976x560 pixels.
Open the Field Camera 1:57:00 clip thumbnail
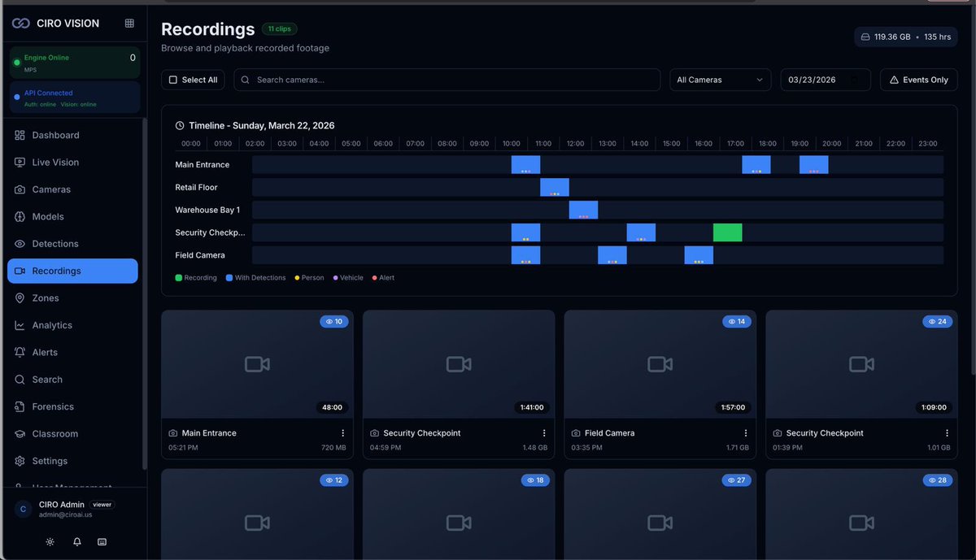[x=660, y=364]
